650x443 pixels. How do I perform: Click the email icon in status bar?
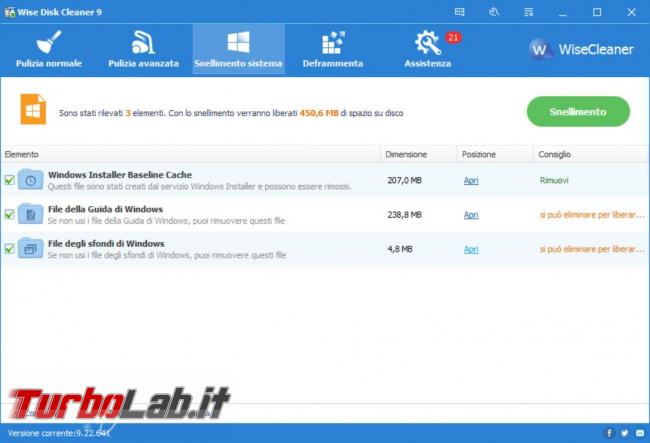(x=640, y=433)
